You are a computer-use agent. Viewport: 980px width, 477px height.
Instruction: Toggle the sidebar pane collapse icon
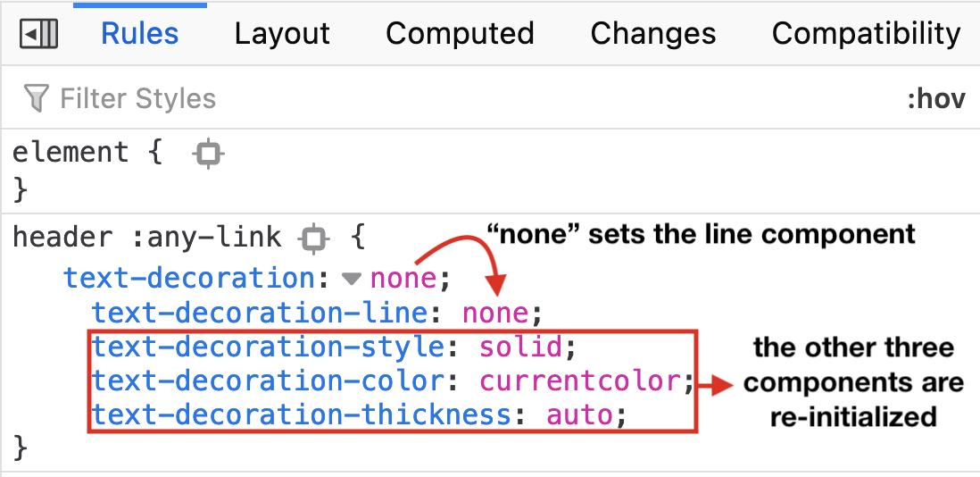coord(39,35)
